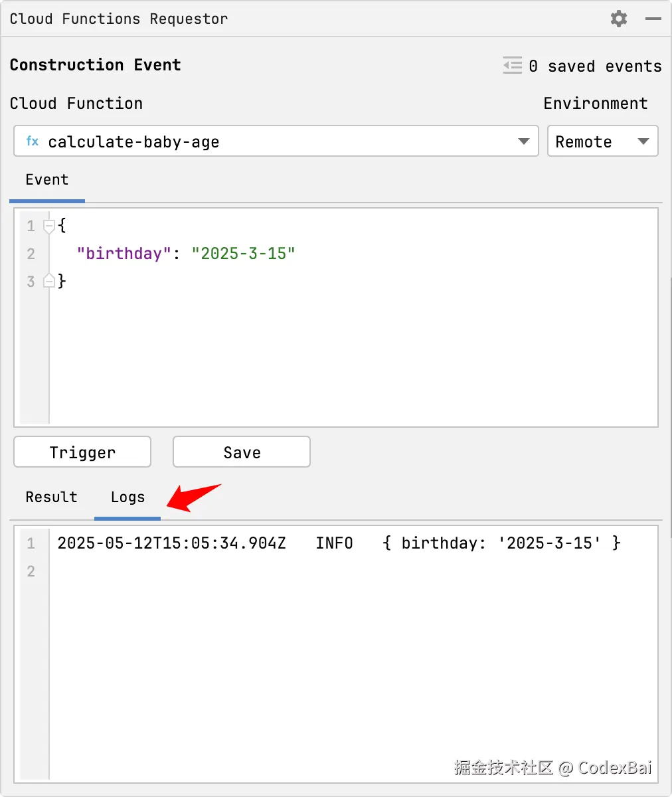Click the "birthday" key in event JSON
672x797 pixels.
[x=120, y=254]
